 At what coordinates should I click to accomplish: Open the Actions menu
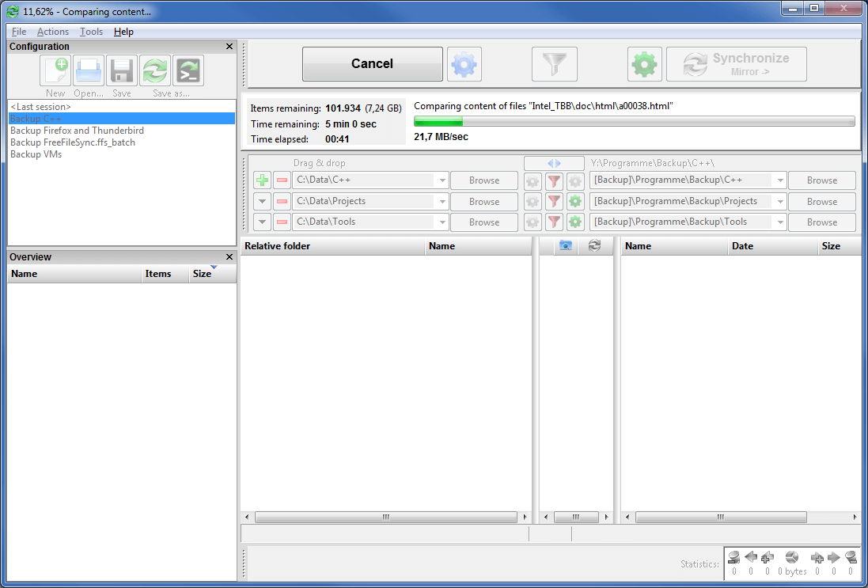point(52,32)
